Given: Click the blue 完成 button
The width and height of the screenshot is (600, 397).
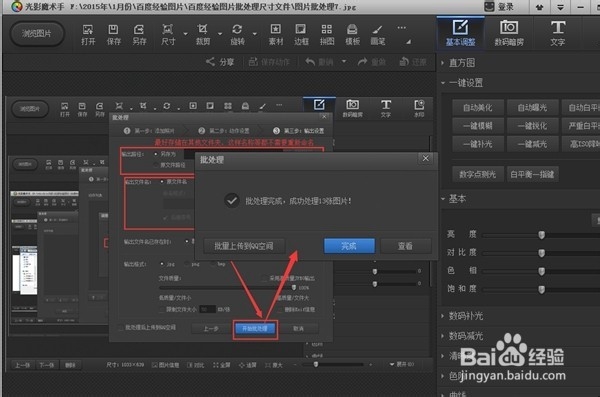Looking at the screenshot, I should click(x=349, y=246).
